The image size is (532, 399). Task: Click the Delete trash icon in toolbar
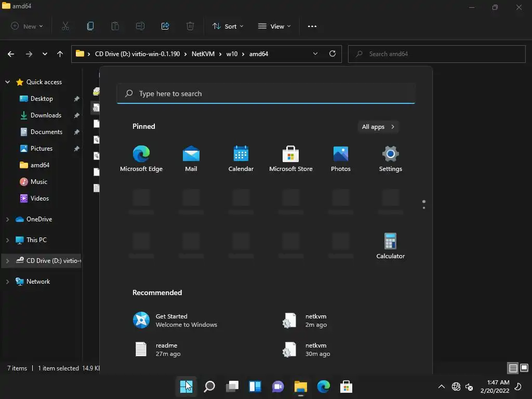[x=190, y=26]
